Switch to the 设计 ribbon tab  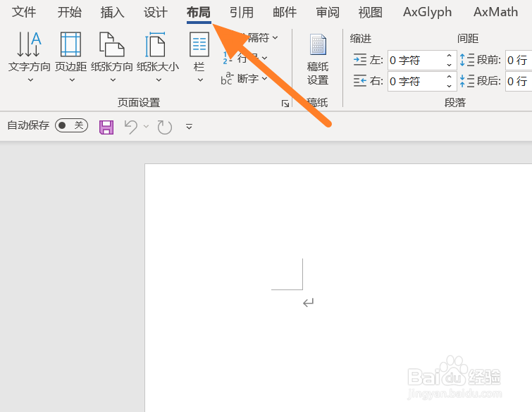point(156,12)
